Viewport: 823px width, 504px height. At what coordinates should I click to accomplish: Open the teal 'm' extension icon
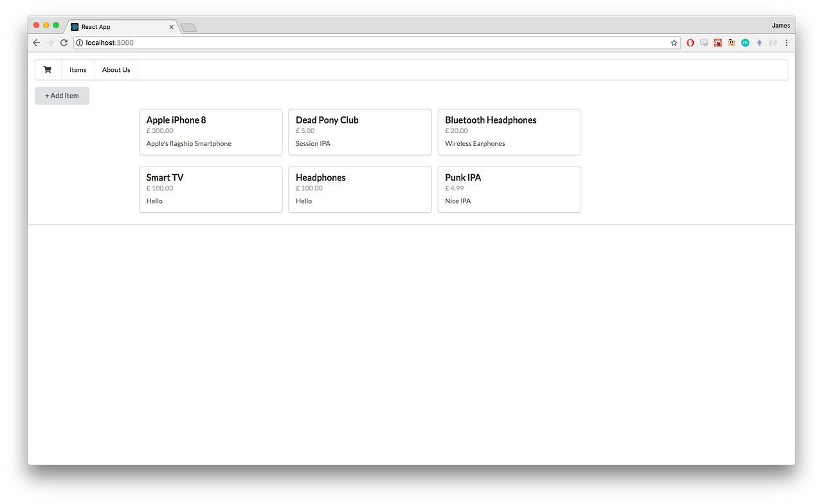tap(745, 42)
